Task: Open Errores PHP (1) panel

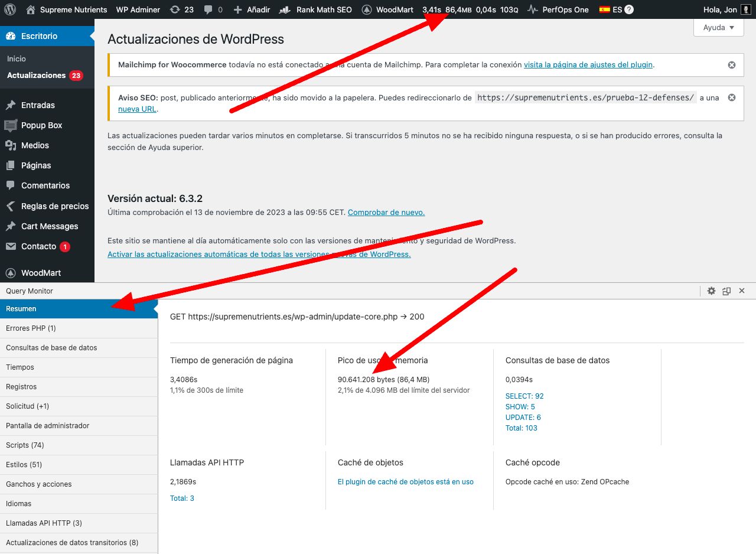Action: pyautogui.click(x=79, y=328)
